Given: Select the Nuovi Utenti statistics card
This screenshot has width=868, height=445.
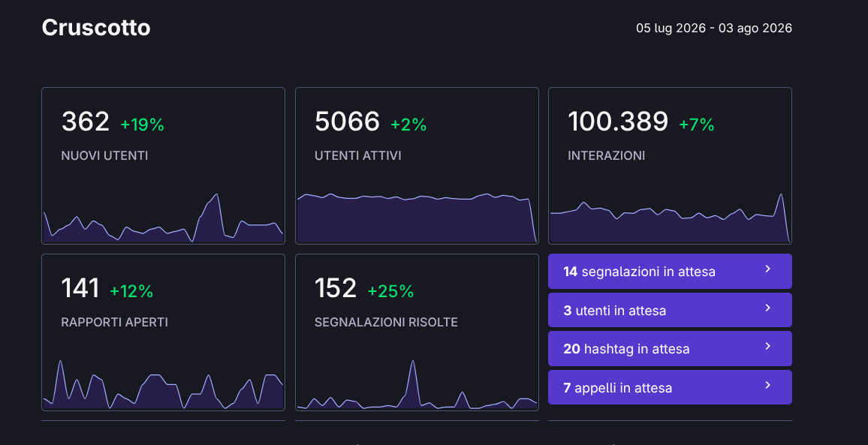Looking at the screenshot, I should [163, 166].
